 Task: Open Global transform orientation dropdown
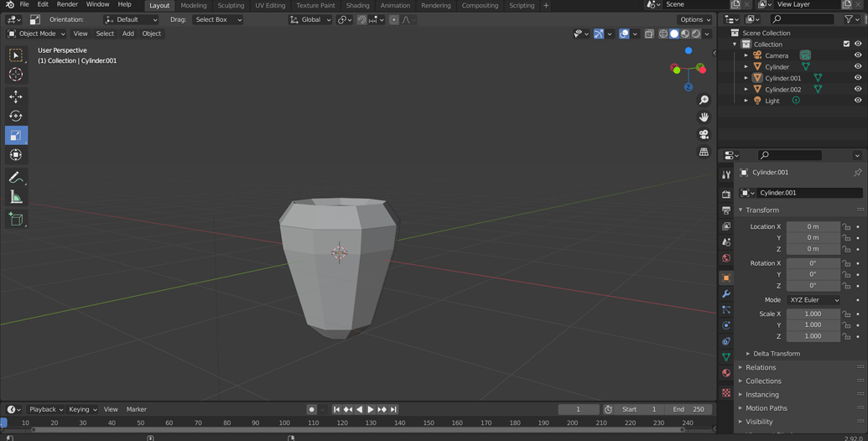tap(310, 19)
